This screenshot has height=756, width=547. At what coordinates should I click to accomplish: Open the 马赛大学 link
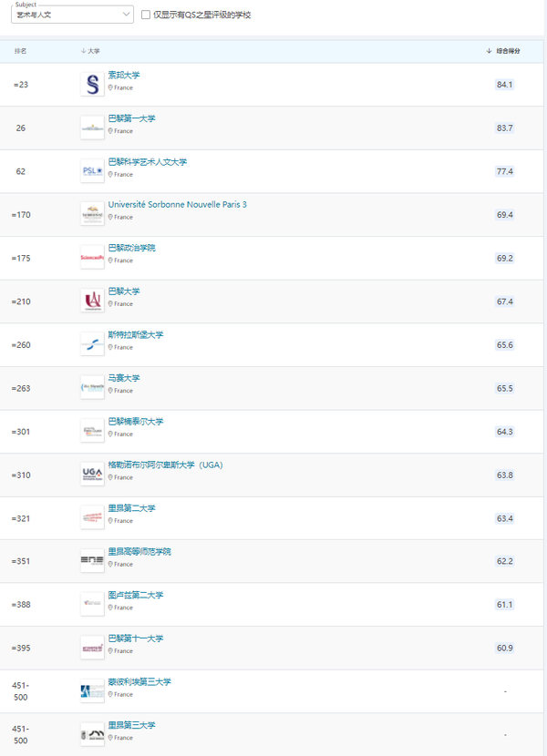point(124,378)
